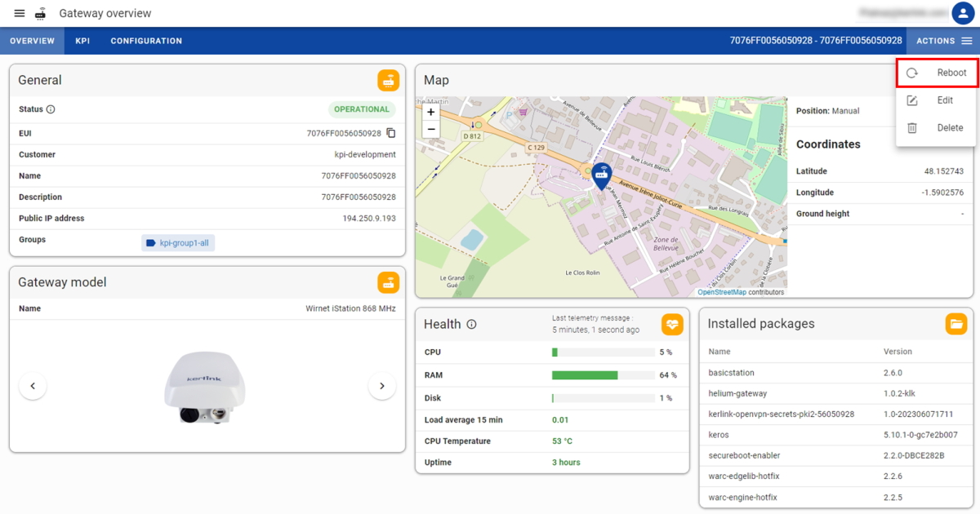Image resolution: width=980 pixels, height=514 pixels.
Task: Click the user account avatar icon
Action: coord(963,14)
